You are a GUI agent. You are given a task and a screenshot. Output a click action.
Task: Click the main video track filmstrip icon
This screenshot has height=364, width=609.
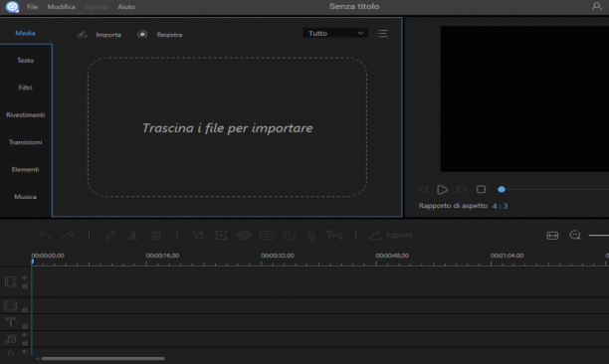[x=11, y=281]
